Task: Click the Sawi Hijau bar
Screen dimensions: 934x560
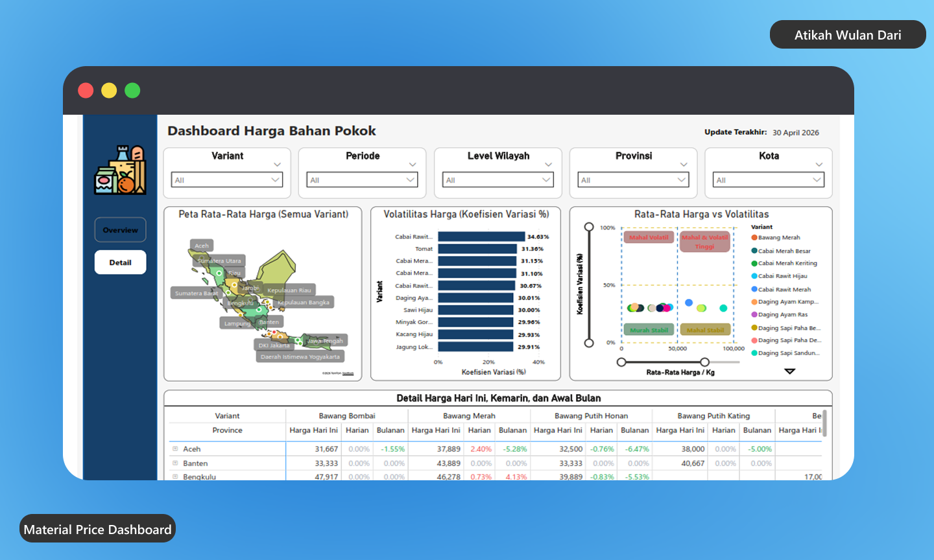Action: (x=476, y=310)
